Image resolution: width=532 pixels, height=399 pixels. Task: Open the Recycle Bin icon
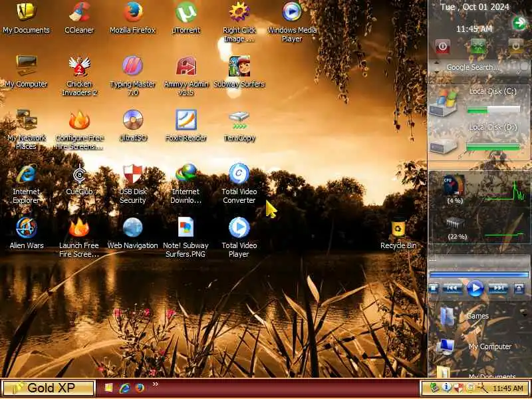398,233
